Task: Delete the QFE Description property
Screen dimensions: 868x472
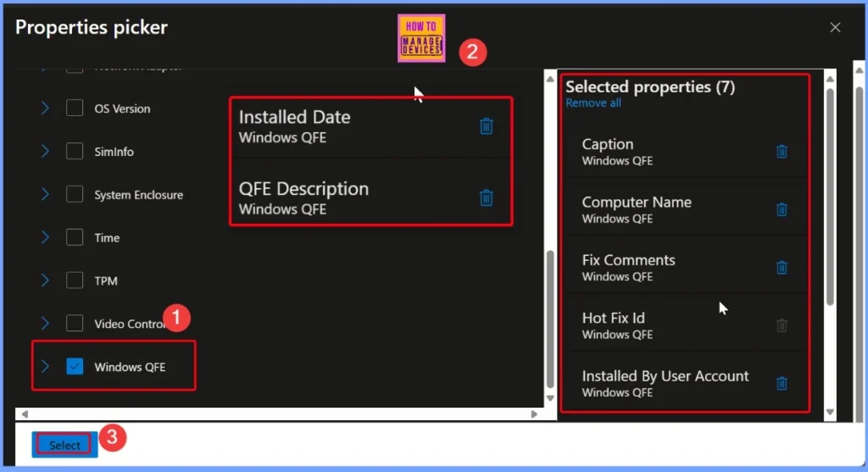Action: pyautogui.click(x=486, y=197)
